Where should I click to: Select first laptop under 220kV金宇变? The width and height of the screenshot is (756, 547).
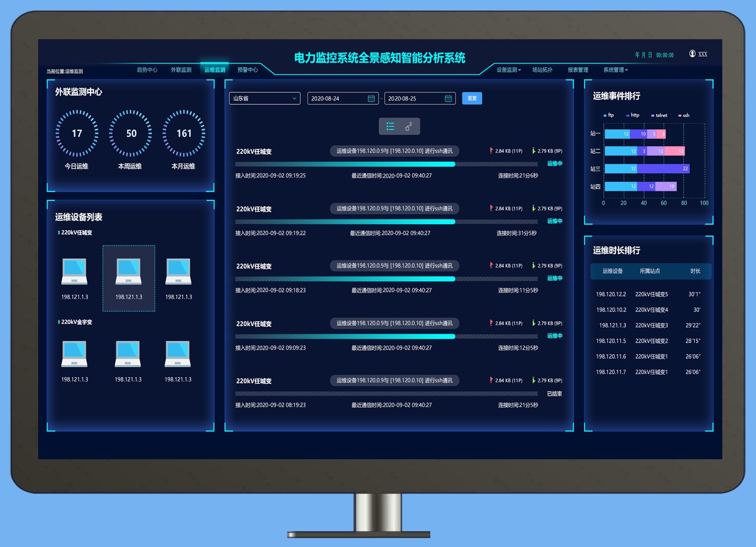tap(74, 354)
